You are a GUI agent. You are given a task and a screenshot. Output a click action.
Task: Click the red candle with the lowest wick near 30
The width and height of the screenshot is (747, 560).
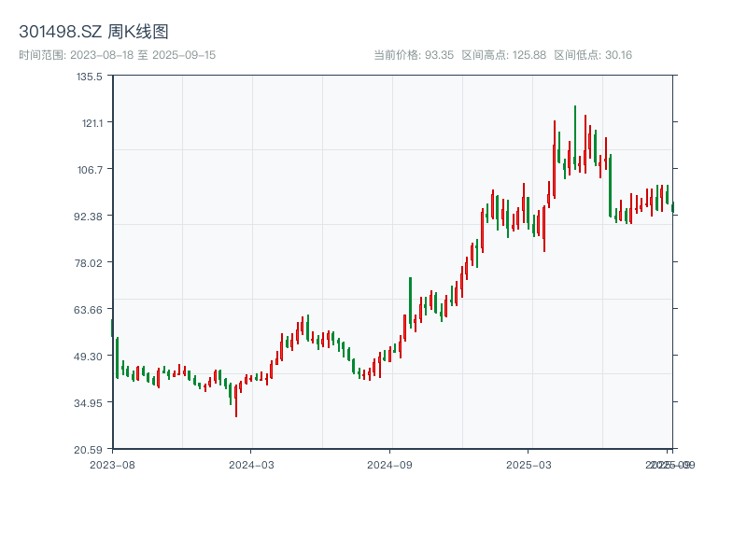236,401
